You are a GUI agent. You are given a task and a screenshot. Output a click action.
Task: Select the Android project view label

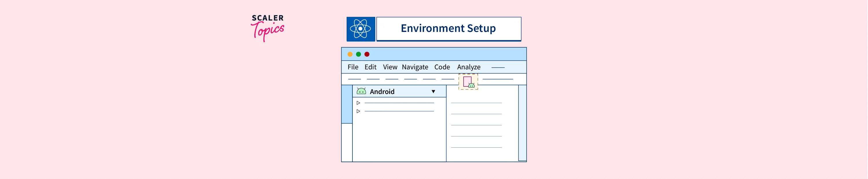[x=382, y=91]
